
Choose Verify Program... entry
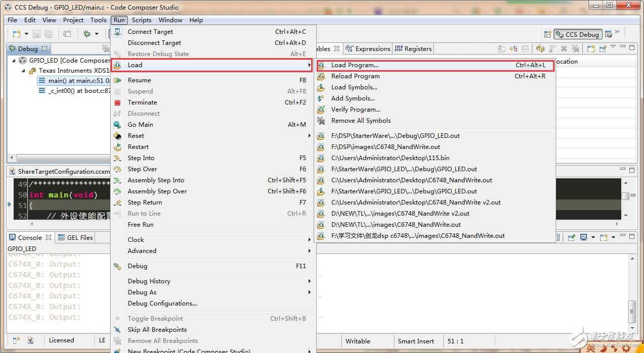point(435,110)
